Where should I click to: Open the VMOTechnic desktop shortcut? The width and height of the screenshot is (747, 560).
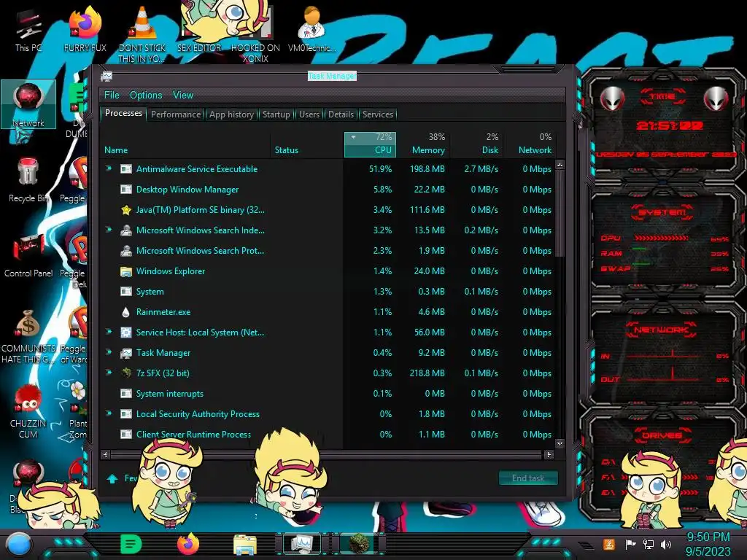311,29
